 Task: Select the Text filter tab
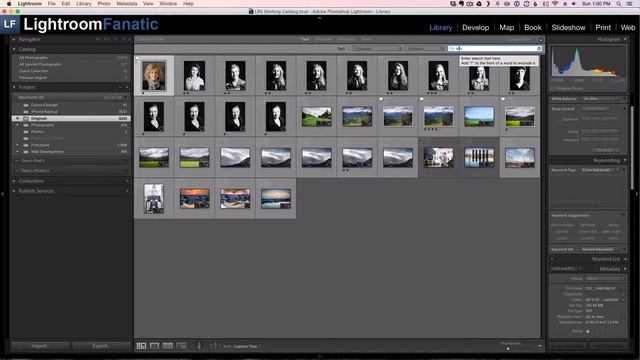click(305, 40)
